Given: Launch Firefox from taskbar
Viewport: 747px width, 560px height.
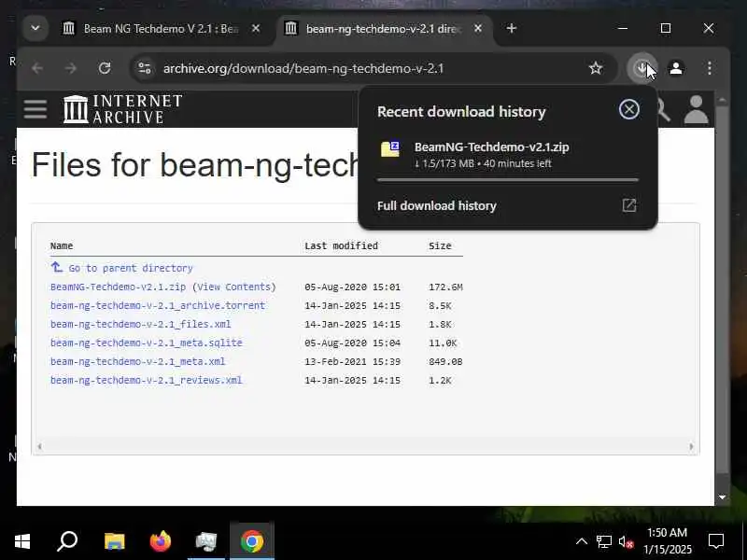Looking at the screenshot, I should pyautogui.click(x=160, y=541).
